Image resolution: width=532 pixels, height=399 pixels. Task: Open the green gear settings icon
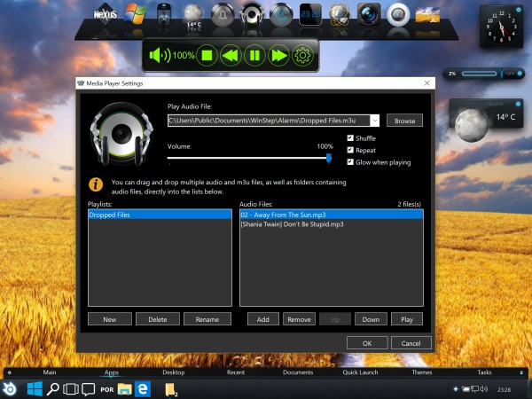tap(302, 56)
